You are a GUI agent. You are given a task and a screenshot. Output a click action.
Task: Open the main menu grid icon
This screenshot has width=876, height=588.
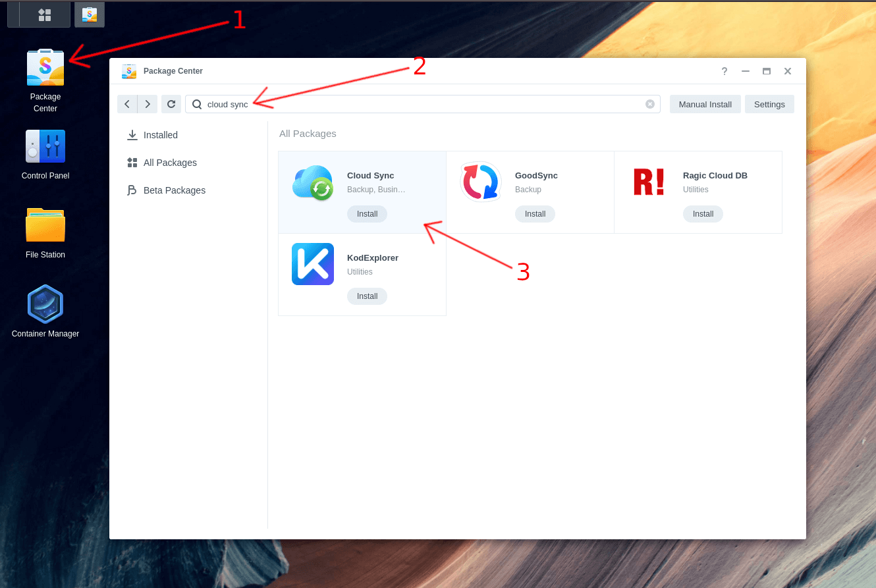pyautogui.click(x=45, y=14)
